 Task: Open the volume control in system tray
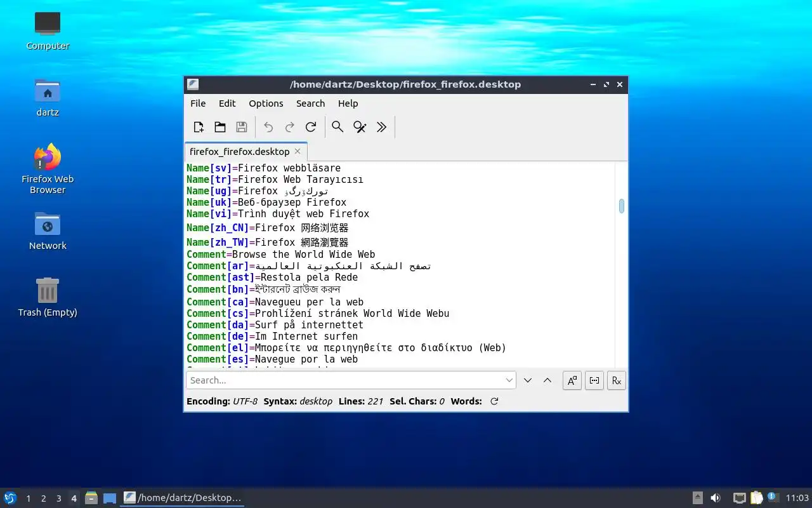(x=716, y=498)
